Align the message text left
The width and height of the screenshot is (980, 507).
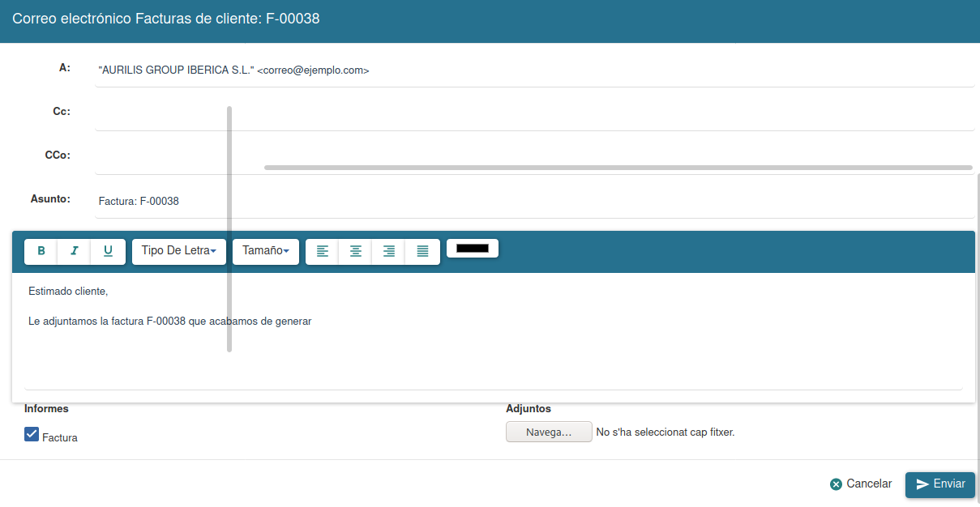click(322, 251)
